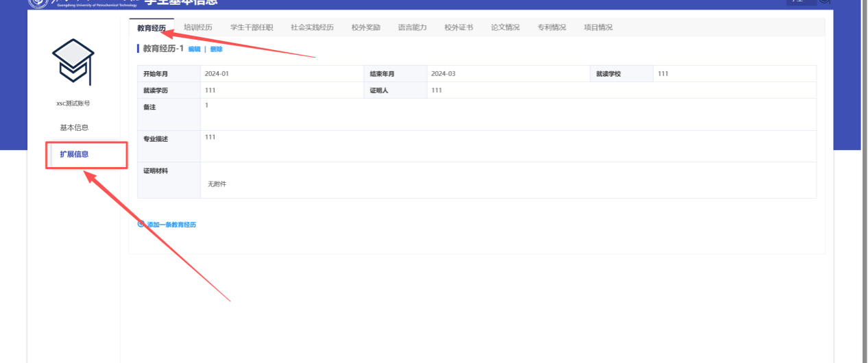Select the 社会实践经历 tab

[312, 28]
